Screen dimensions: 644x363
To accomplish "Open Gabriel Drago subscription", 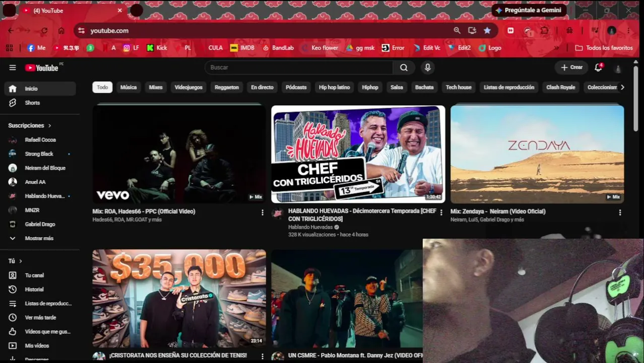I will 40,224.
